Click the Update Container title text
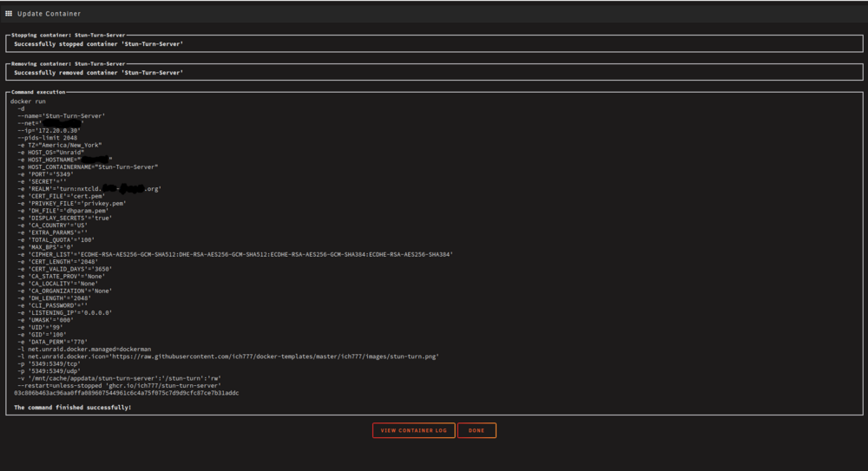Image resolution: width=868 pixels, height=471 pixels. (49, 13)
